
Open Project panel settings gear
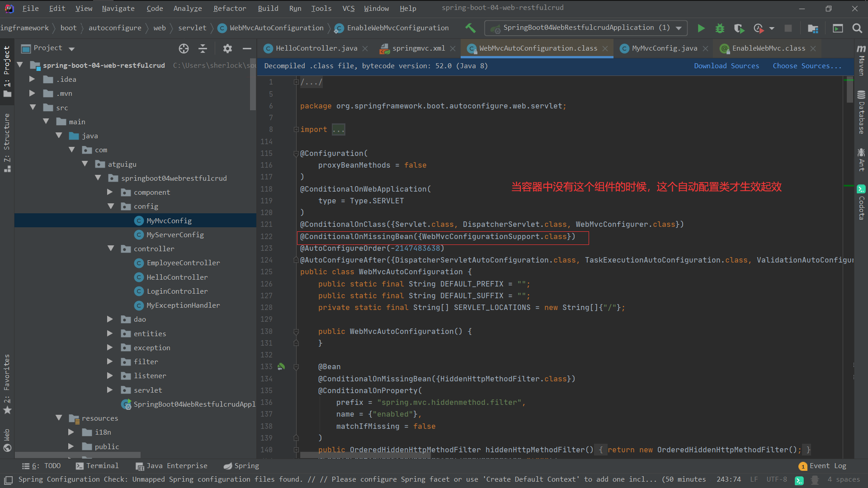point(227,48)
